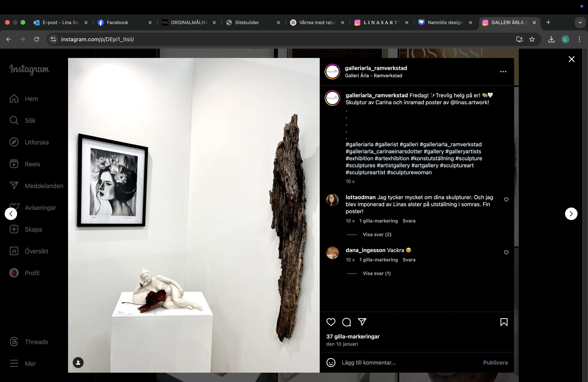Open a new browser tab
The height and width of the screenshot is (382, 588).
tap(548, 22)
